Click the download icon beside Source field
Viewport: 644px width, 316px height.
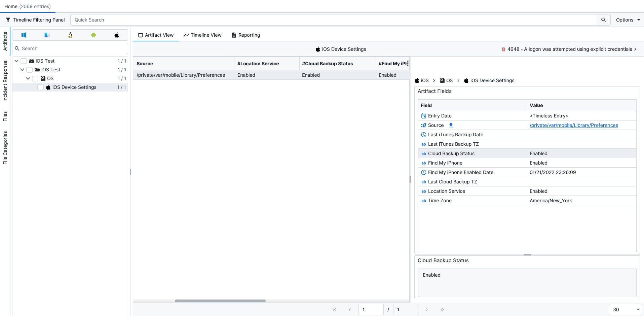click(451, 125)
